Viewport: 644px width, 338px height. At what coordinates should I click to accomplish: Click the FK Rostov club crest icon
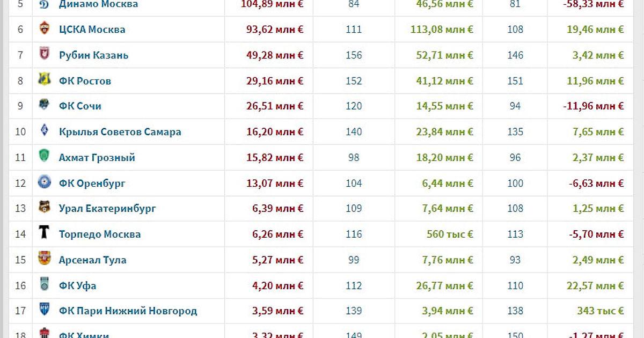(45, 80)
